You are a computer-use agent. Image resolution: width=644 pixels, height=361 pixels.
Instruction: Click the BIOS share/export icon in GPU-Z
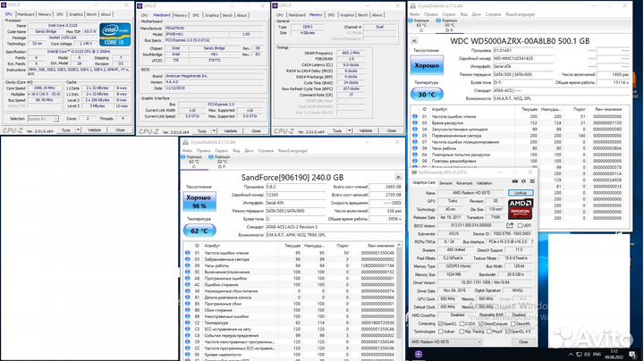[x=510, y=225]
